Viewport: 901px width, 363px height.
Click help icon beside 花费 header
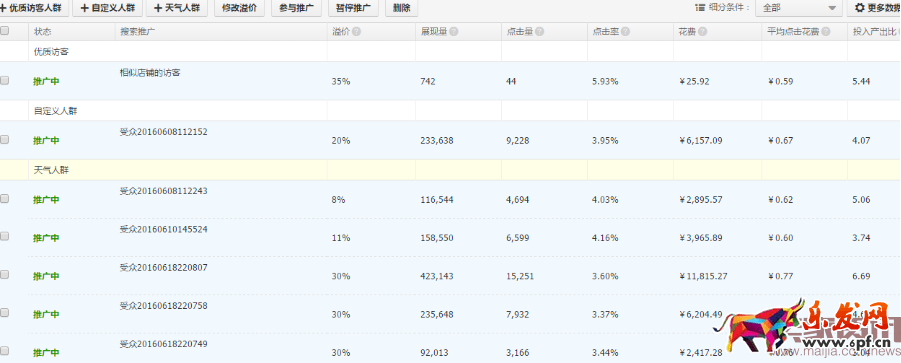coord(703,32)
